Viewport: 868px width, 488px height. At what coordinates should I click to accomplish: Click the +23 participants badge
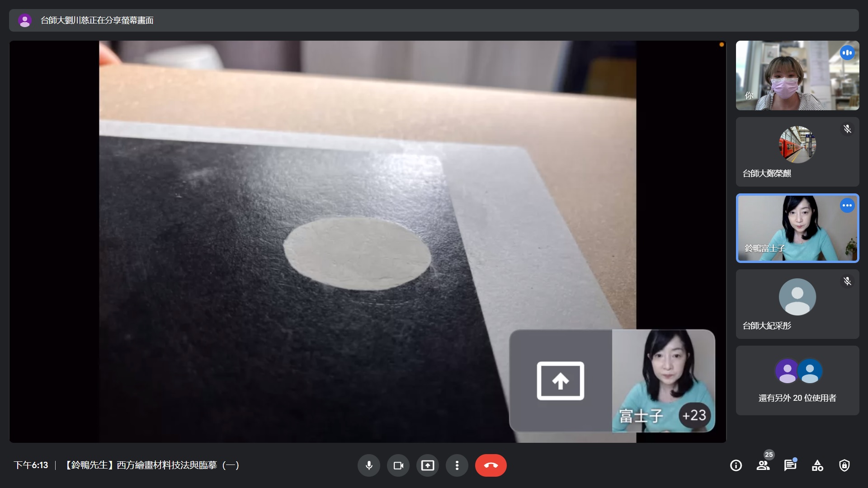694,415
